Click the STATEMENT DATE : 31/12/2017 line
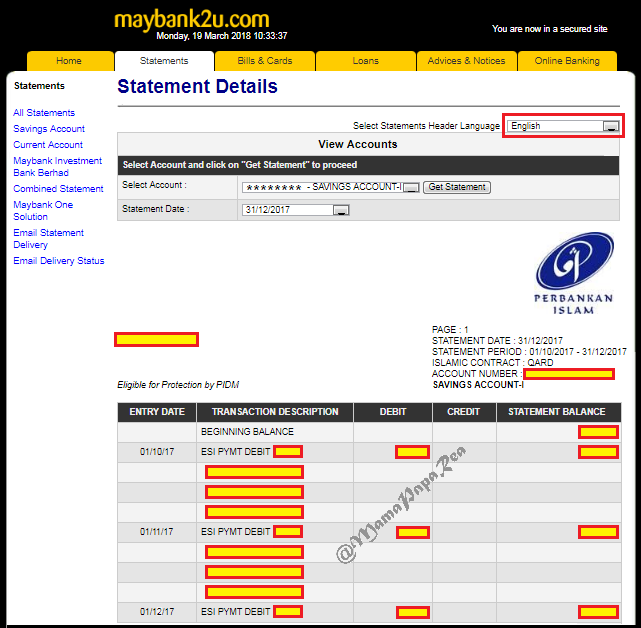The height and width of the screenshot is (628, 641). coord(497,341)
